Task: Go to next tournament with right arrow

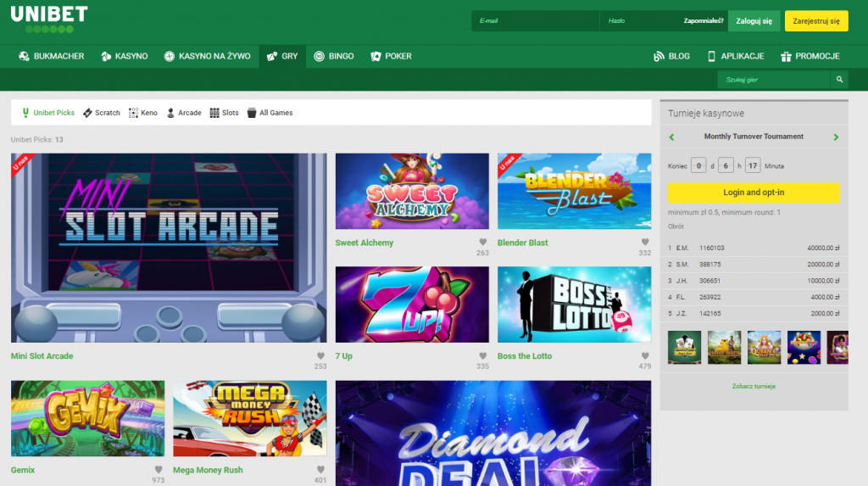Action: click(x=836, y=137)
